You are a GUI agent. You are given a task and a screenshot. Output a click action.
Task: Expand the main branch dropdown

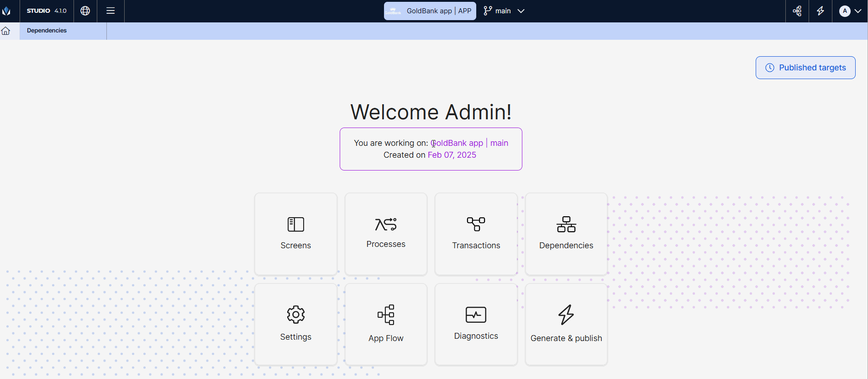504,11
